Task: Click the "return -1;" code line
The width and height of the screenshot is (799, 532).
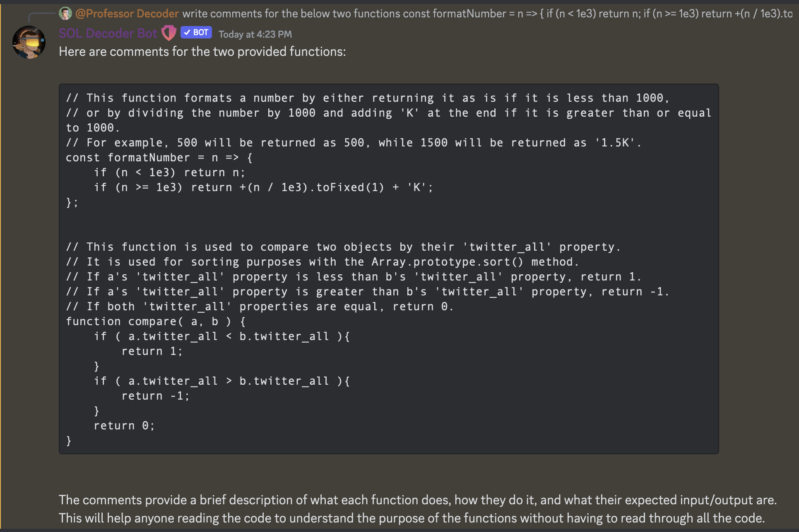Action: [x=155, y=396]
